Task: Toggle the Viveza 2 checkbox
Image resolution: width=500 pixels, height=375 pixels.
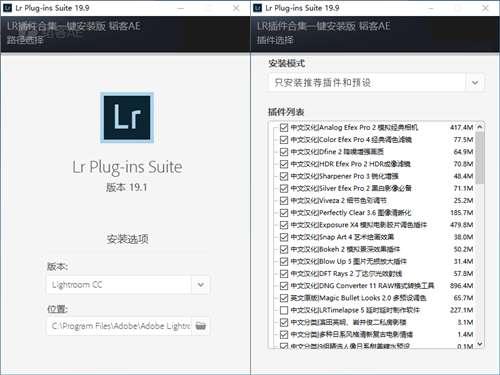Action: (284, 201)
